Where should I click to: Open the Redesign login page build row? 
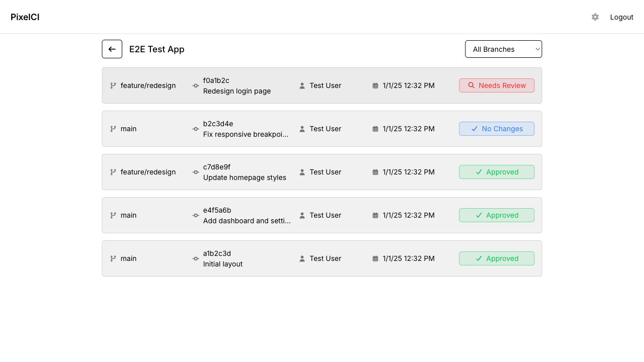coord(237,91)
